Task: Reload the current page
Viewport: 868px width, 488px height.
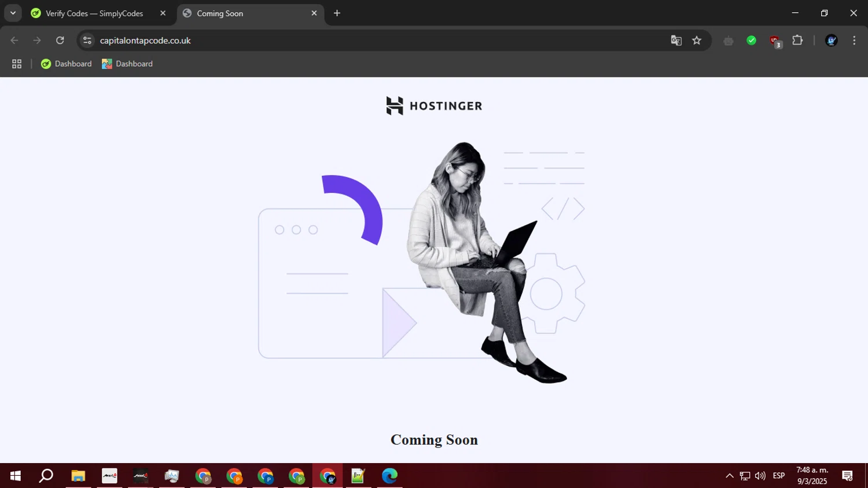Action: pyautogui.click(x=60, y=41)
